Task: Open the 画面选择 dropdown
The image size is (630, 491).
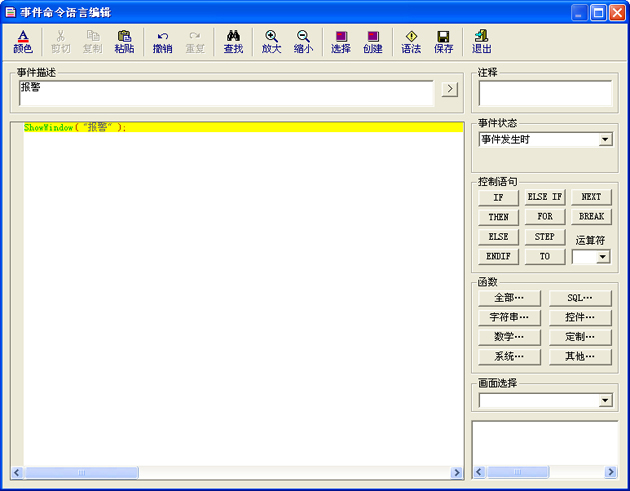Action: [x=605, y=400]
